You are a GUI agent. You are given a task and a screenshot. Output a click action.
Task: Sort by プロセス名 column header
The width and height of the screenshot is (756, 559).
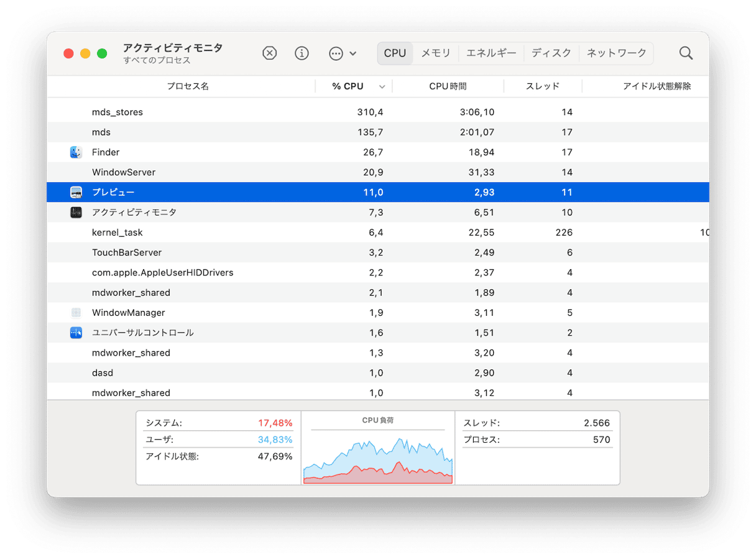[x=188, y=86]
